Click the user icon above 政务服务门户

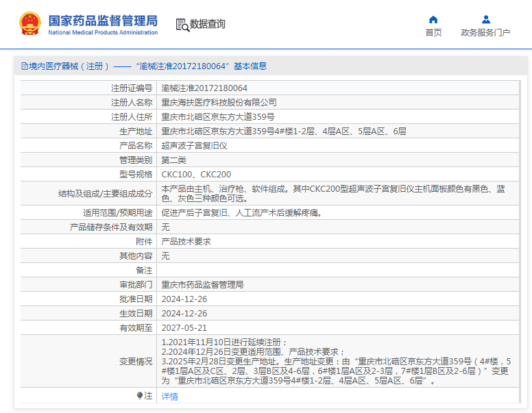[485, 19]
